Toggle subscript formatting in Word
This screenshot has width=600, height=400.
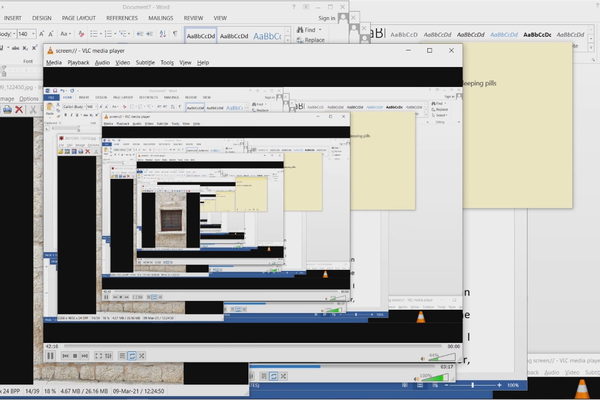click(25, 48)
